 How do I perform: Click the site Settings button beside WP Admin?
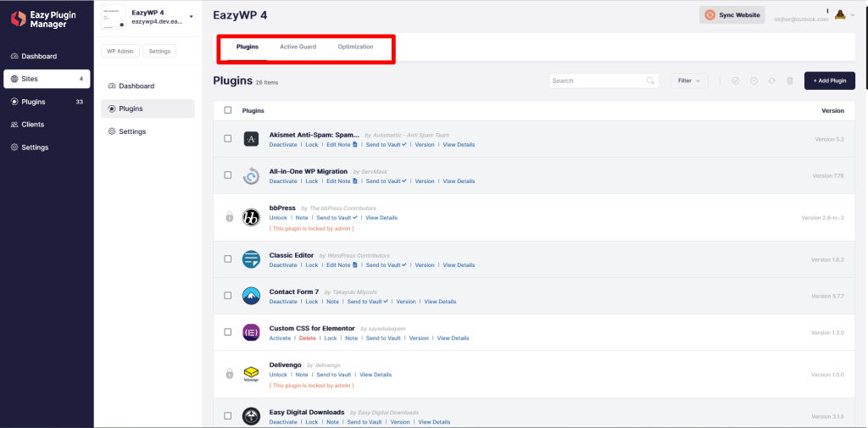[159, 51]
